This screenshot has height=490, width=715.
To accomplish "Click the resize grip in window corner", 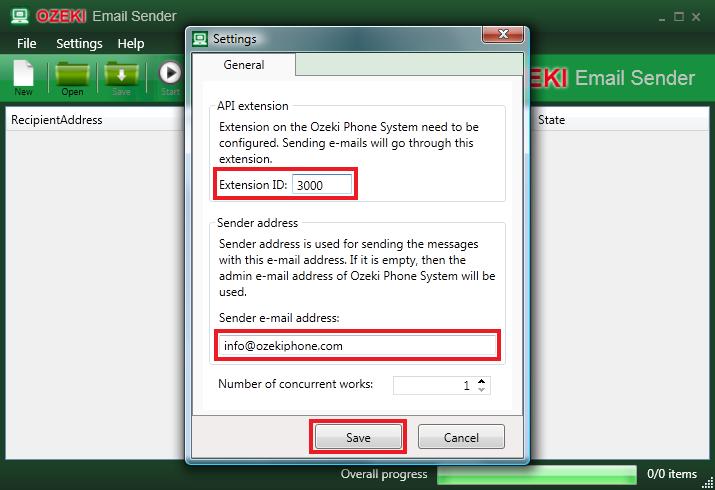I will [x=709, y=484].
